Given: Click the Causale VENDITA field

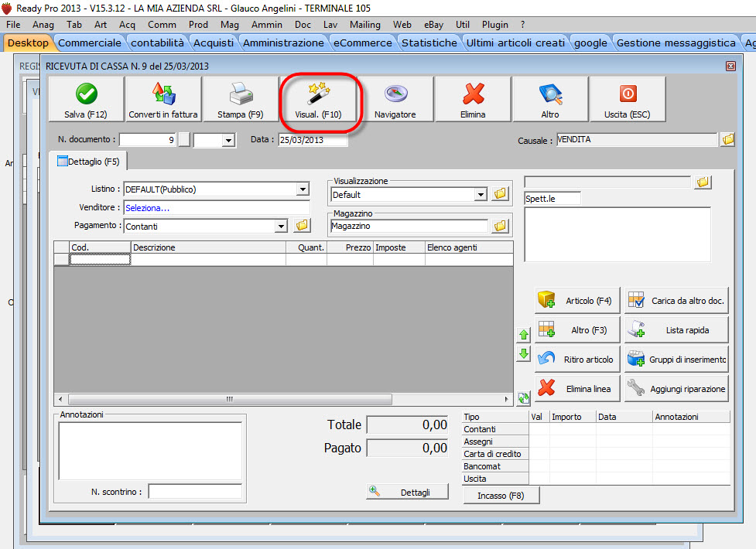Looking at the screenshot, I should pyautogui.click(x=637, y=140).
